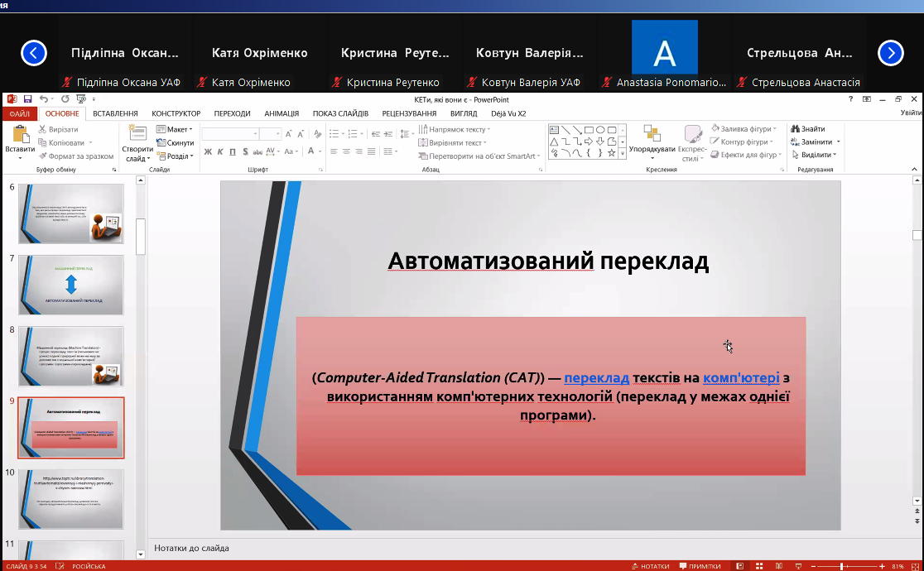Image resolution: width=924 pixels, height=571 pixels.
Task: Toggle italic К formatting
Action: 221,151
